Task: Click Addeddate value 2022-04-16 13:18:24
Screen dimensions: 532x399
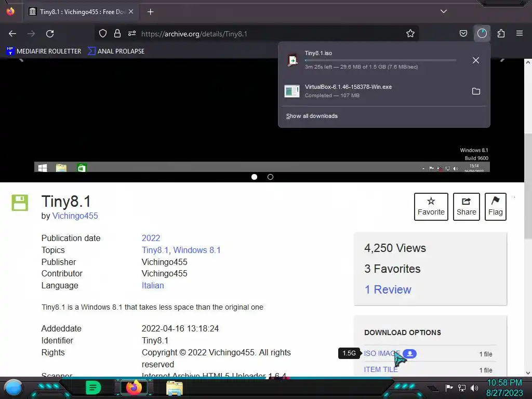Action: tap(180, 329)
